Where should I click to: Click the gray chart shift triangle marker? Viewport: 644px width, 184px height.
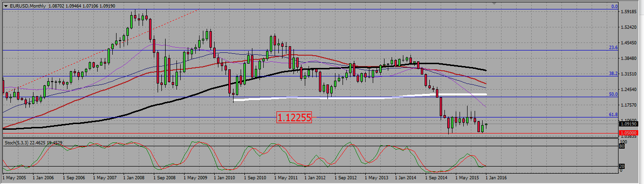point(494,3)
